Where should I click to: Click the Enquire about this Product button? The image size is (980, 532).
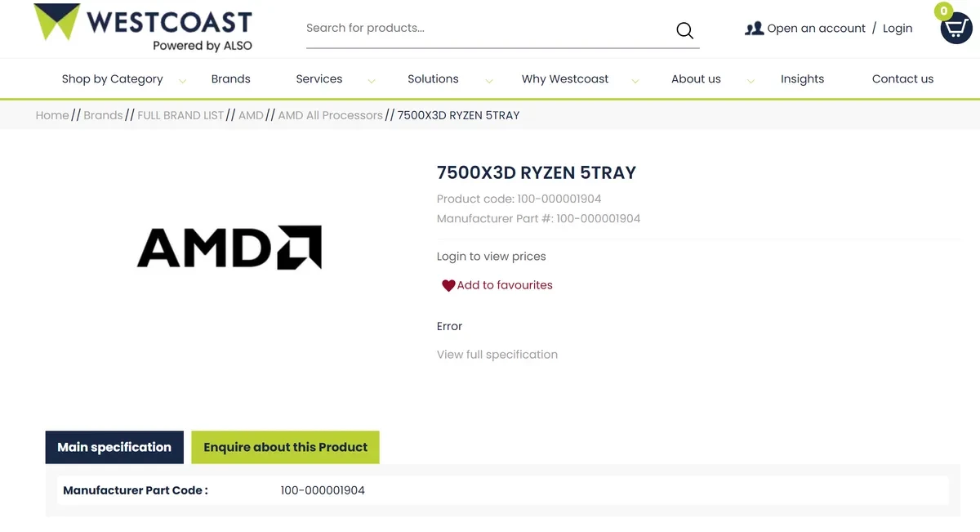[x=285, y=447]
